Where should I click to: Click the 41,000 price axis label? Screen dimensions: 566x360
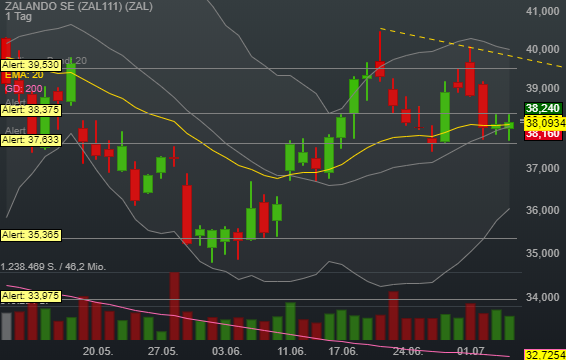pos(543,12)
